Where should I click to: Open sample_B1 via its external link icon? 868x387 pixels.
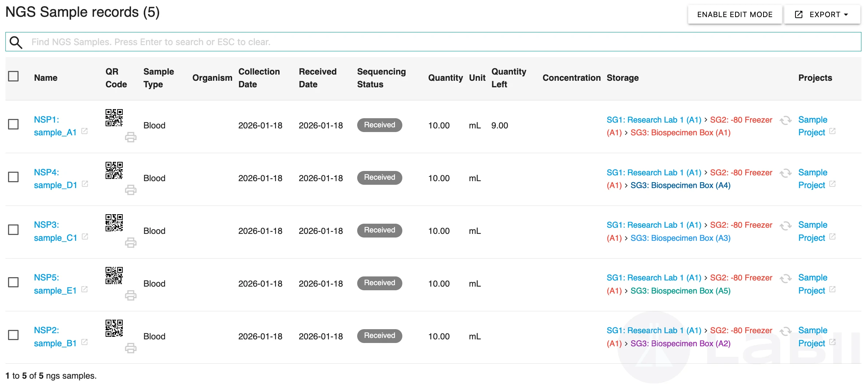(x=84, y=342)
